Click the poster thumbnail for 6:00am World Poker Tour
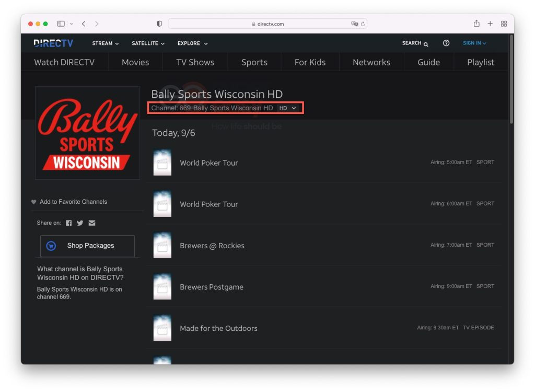Screen dimensions: 535x392 [x=162, y=204]
